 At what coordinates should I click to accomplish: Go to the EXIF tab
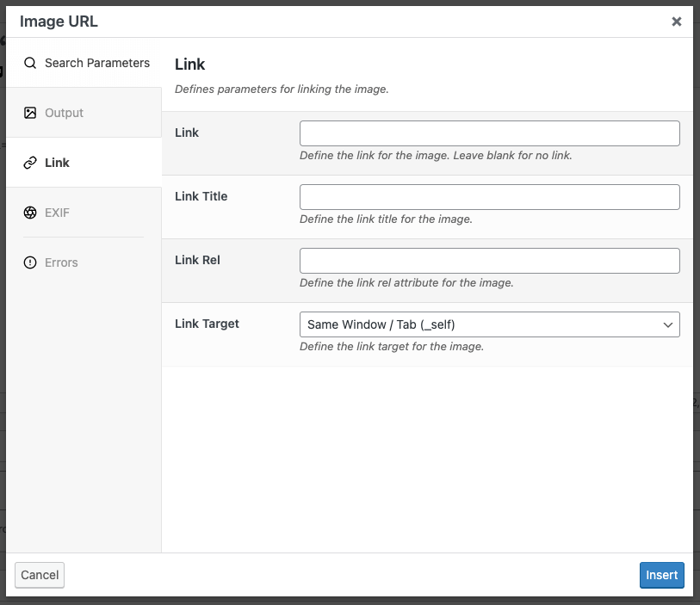84,213
